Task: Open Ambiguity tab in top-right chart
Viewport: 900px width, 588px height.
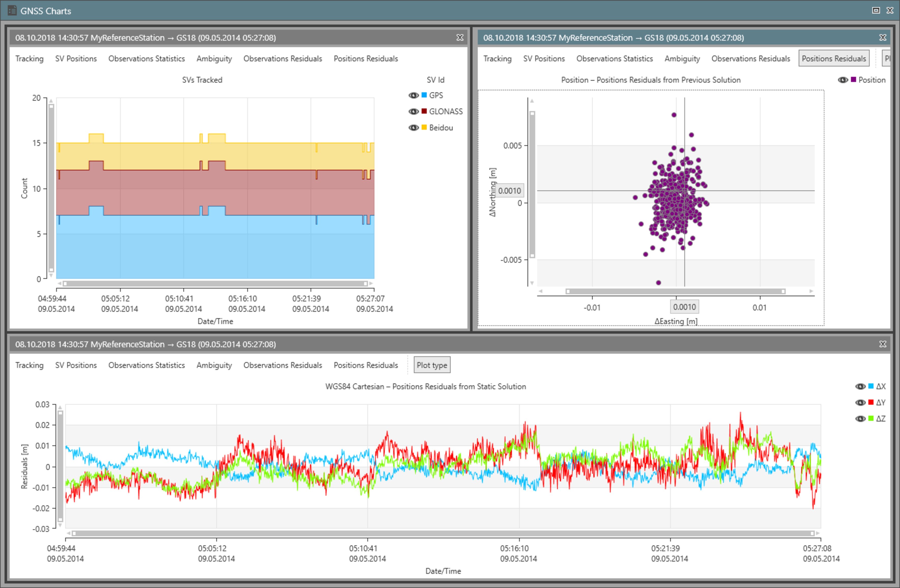Action: 682,59
